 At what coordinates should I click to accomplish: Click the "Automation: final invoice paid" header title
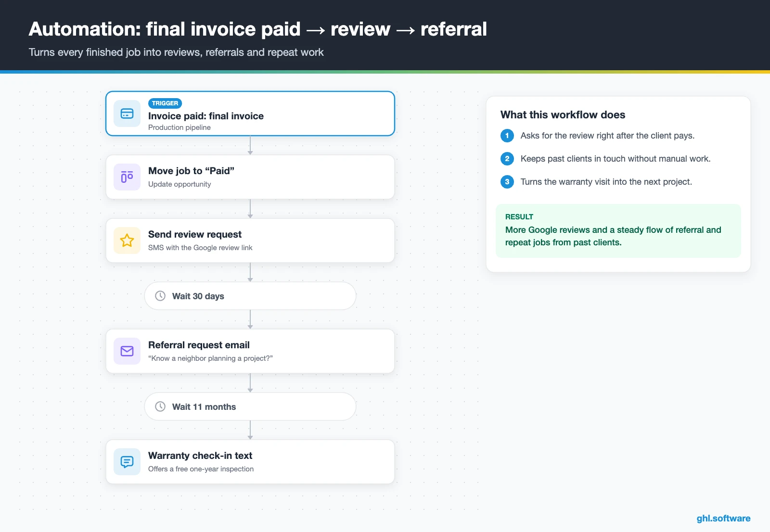[258, 29]
